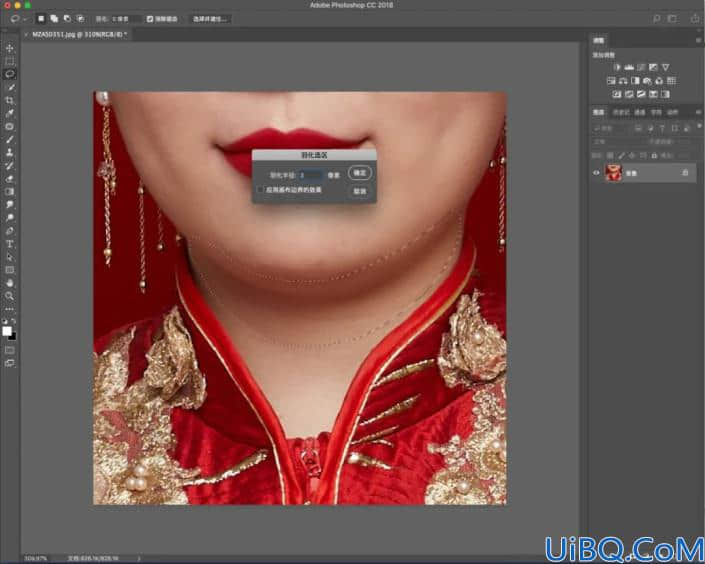Select the Dodge tool
The image size is (705, 564).
tap(9, 218)
